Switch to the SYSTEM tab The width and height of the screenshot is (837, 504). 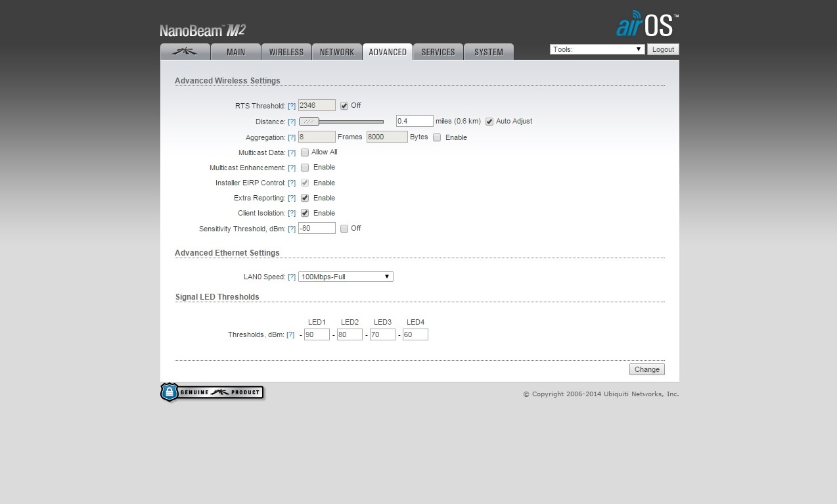pos(489,52)
